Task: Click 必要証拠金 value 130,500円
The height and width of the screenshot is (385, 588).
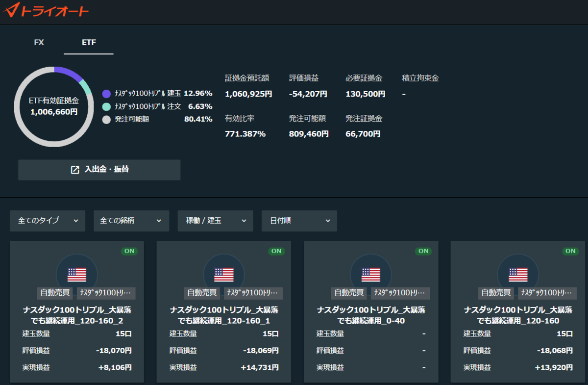Action: coord(366,94)
